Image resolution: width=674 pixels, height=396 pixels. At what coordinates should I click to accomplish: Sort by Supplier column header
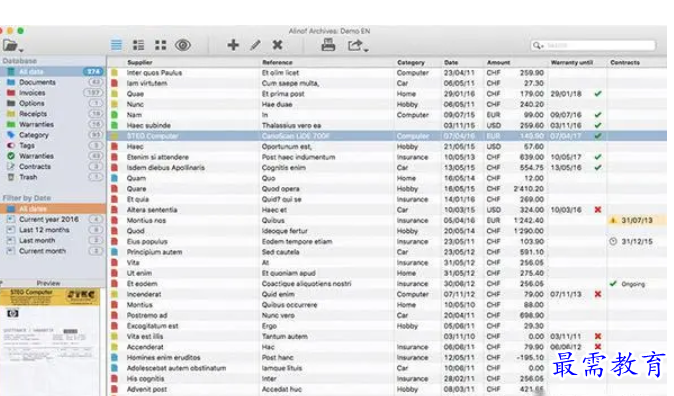[x=140, y=62]
